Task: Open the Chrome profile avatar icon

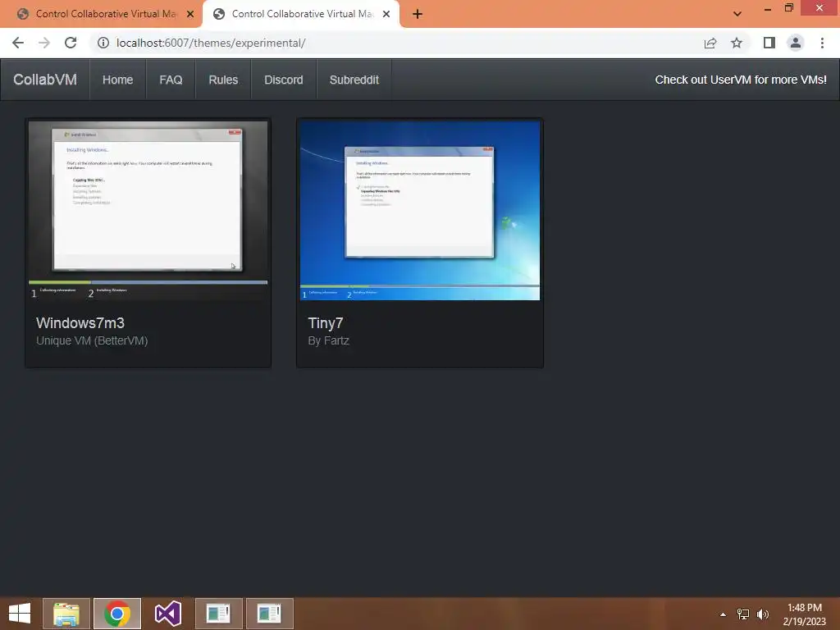Action: [796, 43]
